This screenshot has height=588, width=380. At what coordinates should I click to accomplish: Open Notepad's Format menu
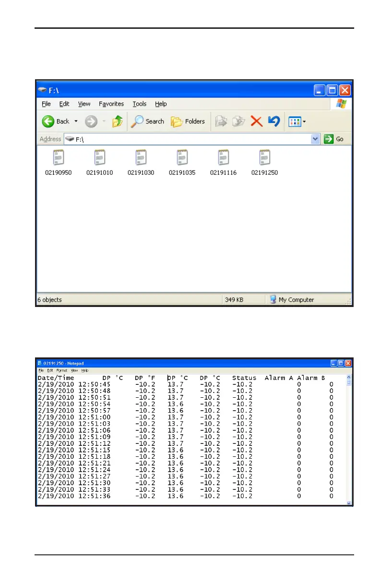(x=62, y=371)
